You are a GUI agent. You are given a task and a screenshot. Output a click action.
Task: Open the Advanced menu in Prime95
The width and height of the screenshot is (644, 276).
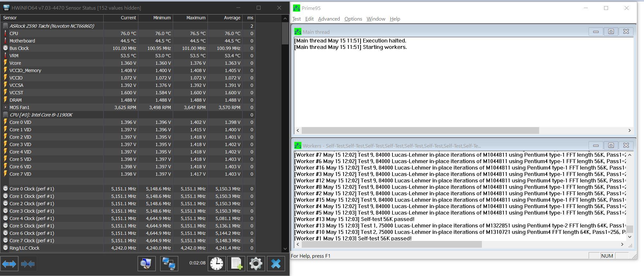pos(329,19)
